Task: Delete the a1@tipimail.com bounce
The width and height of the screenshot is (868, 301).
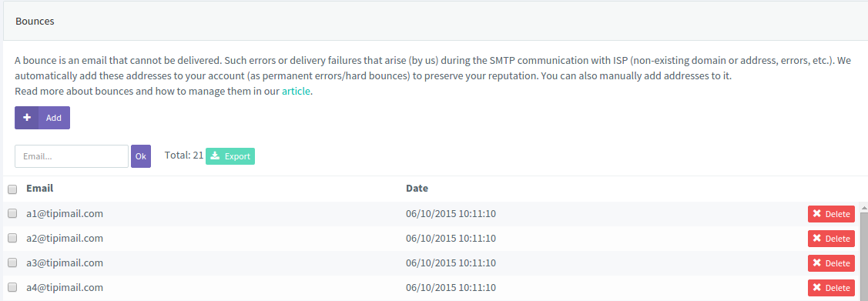Action: click(831, 214)
